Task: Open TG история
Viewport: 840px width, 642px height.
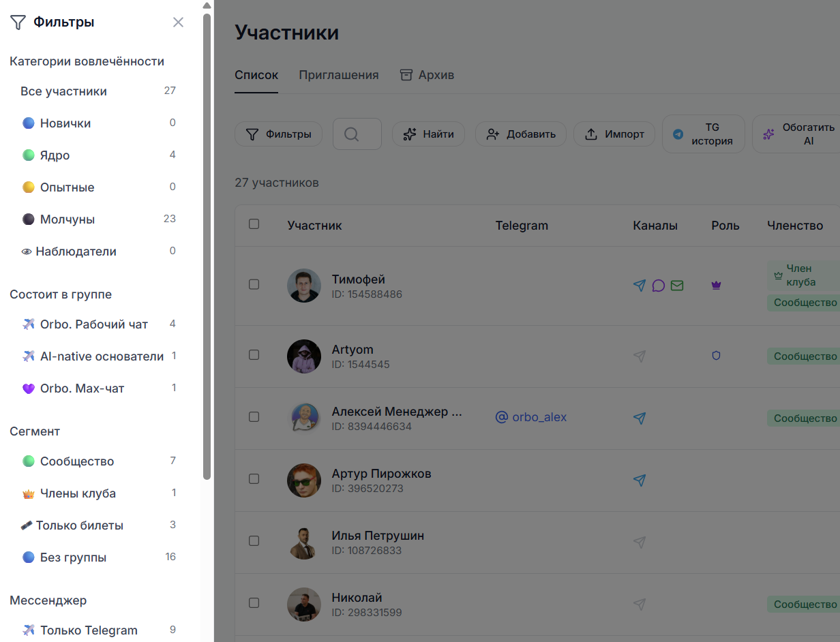Action: (x=704, y=134)
